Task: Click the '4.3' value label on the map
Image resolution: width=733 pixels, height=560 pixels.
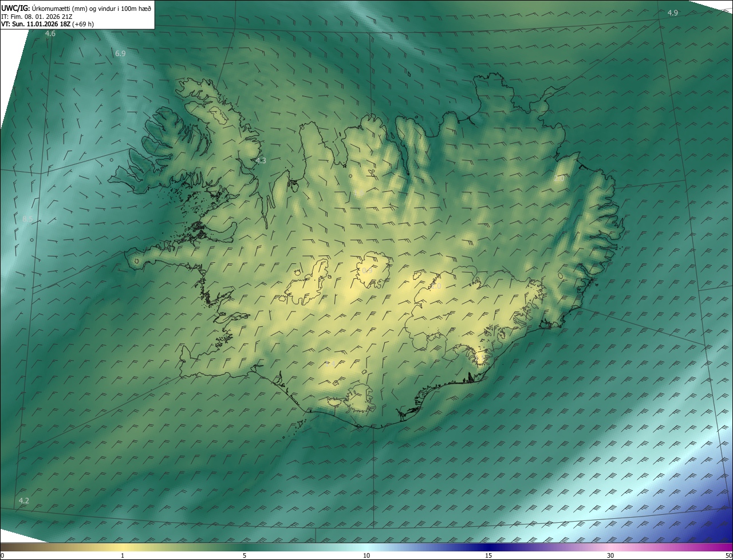Action: coord(261,161)
